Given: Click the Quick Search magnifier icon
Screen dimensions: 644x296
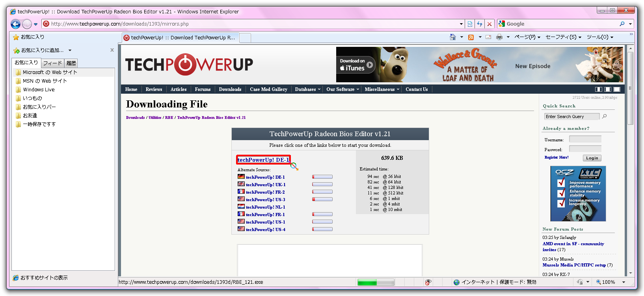Looking at the screenshot, I should point(605,117).
